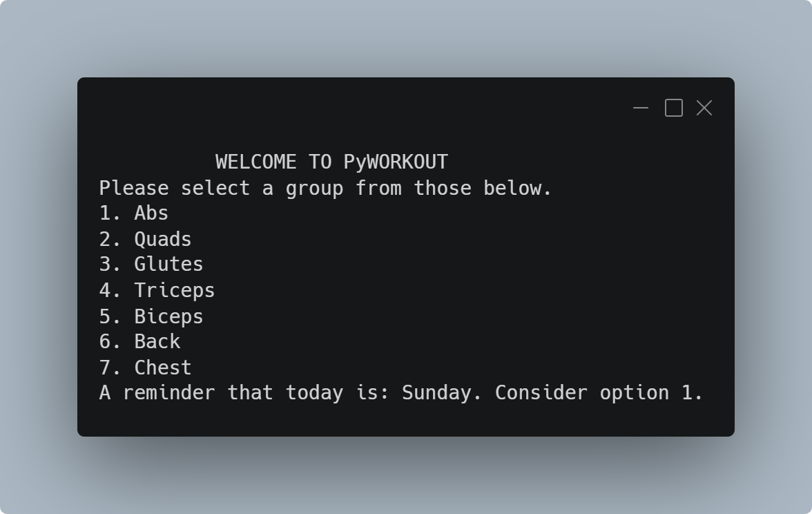Viewport: 812px width, 514px height.
Task: Select the '3. Glutes' menu line
Action: [151, 264]
